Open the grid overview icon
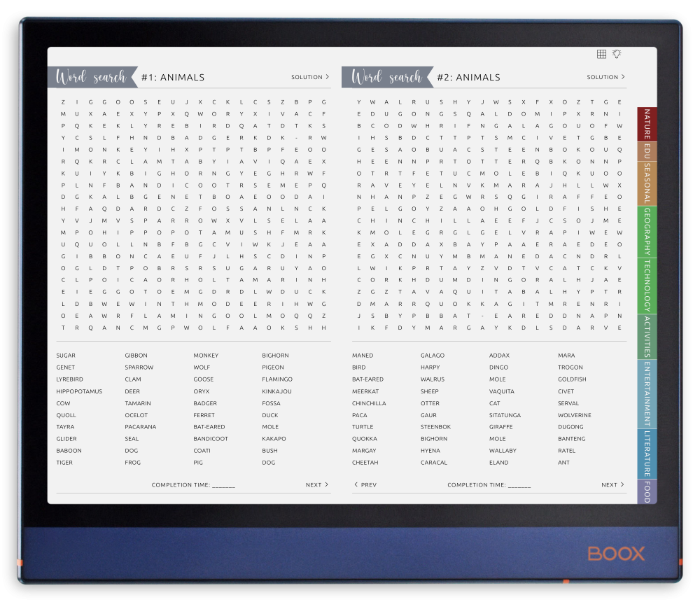Image resolution: width=700 pixels, height=602 pixels. pyautogui.click(x=601, y=52)
